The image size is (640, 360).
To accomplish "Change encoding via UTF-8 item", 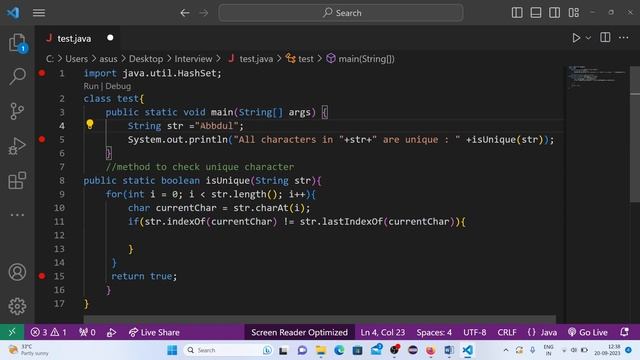I will coord(474,332).
